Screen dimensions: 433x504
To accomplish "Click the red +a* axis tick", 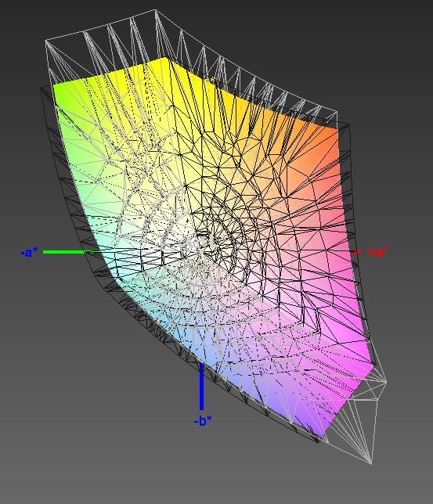I will (x=356, y=252).
